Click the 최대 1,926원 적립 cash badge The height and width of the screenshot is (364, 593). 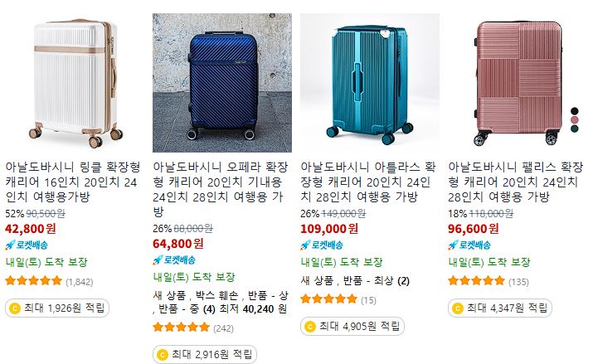(x=57, y=308)
